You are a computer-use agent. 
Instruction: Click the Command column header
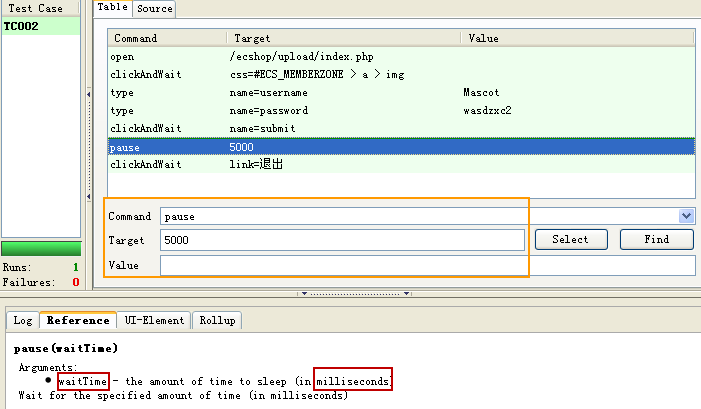click(x=168, y=38)
